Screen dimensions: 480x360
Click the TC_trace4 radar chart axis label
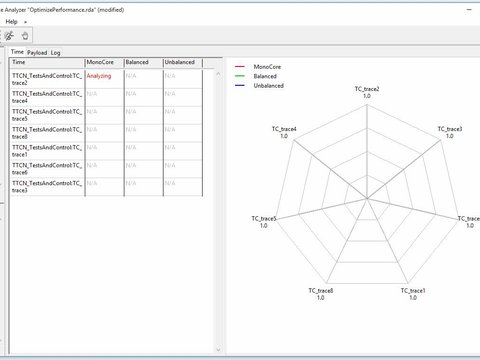[284, 132]
